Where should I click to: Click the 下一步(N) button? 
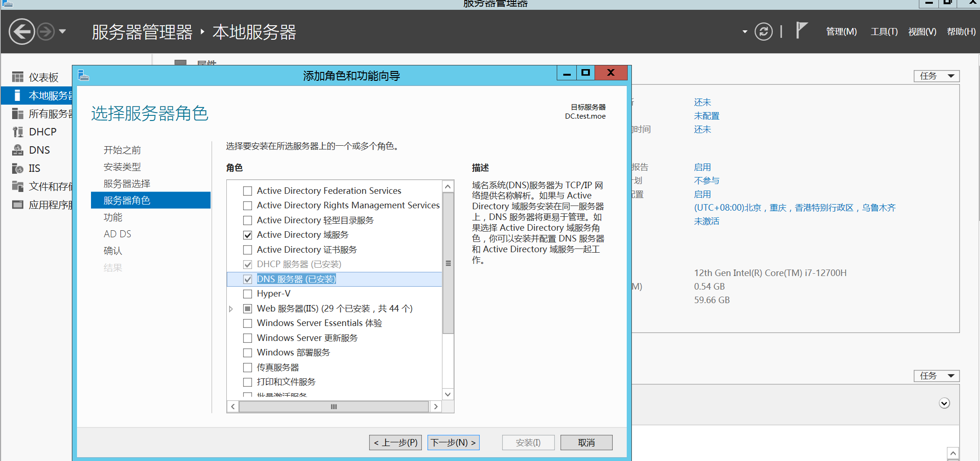click(453, 442)
